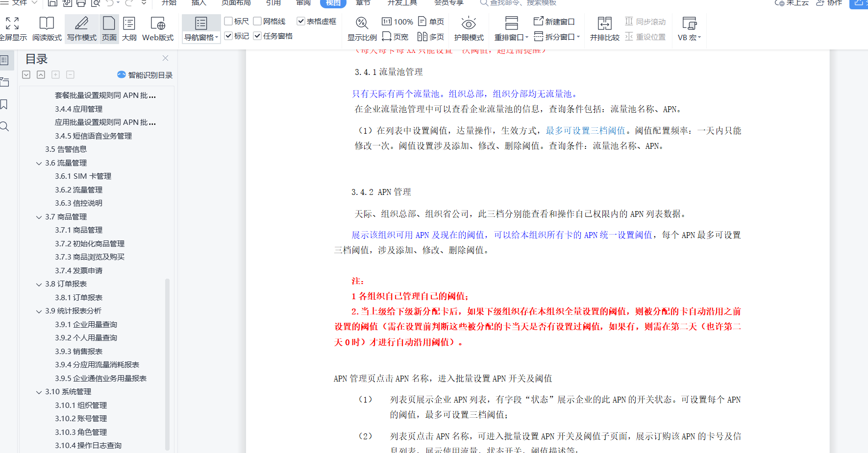The image size is (868, 453).
Task: Choose 多页 multi-page view
Action: coord(431,36)
